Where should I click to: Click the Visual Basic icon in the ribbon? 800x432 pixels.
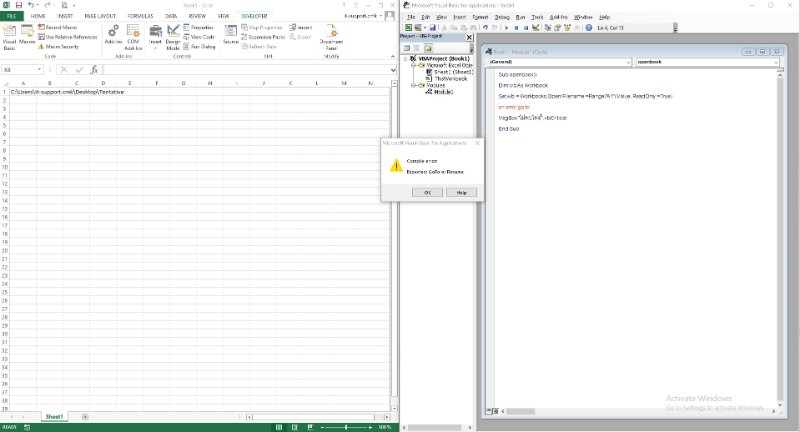pyautogui.click(x=9, y=33)
